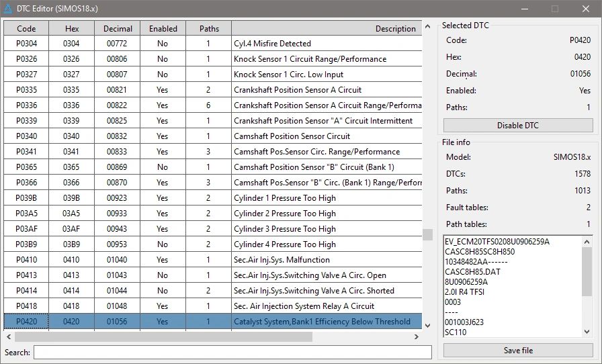The image size is (602, 364).
Task: Sort by the Enabled column header
Action: click(x=163, y=29)
